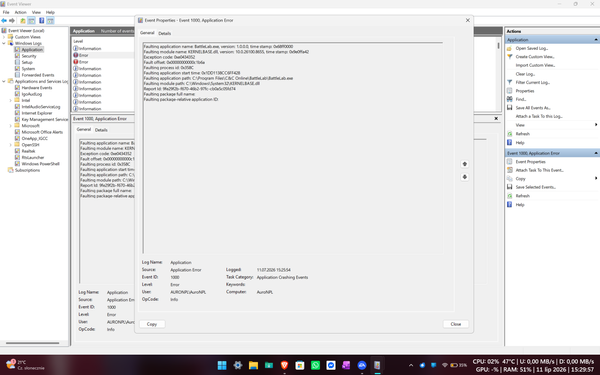This screenshot has height=375, width=600.
Task: Click Save All Events As icon
Action: tap(509, 108)
